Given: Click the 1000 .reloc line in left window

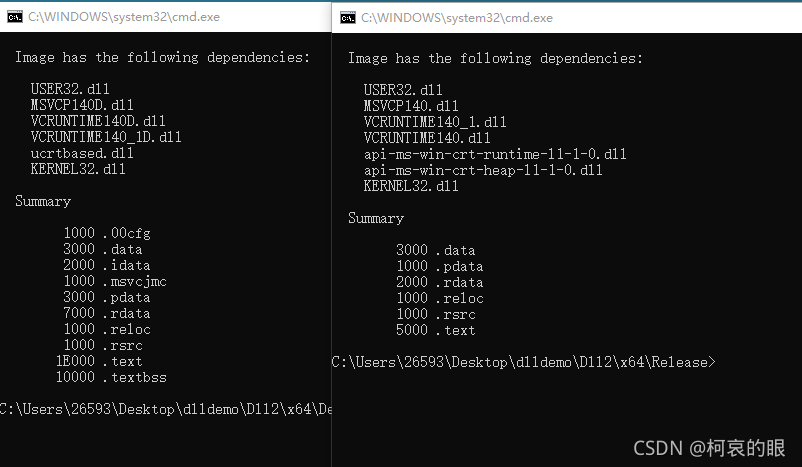Looking at the screenshot, I should (x=107, y=329).
